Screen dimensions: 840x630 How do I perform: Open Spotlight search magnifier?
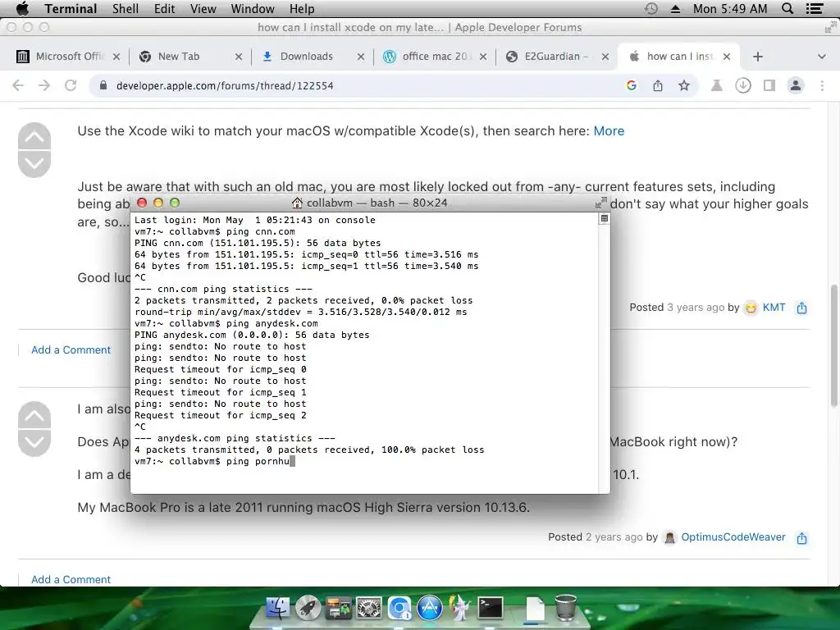[787, 8]
